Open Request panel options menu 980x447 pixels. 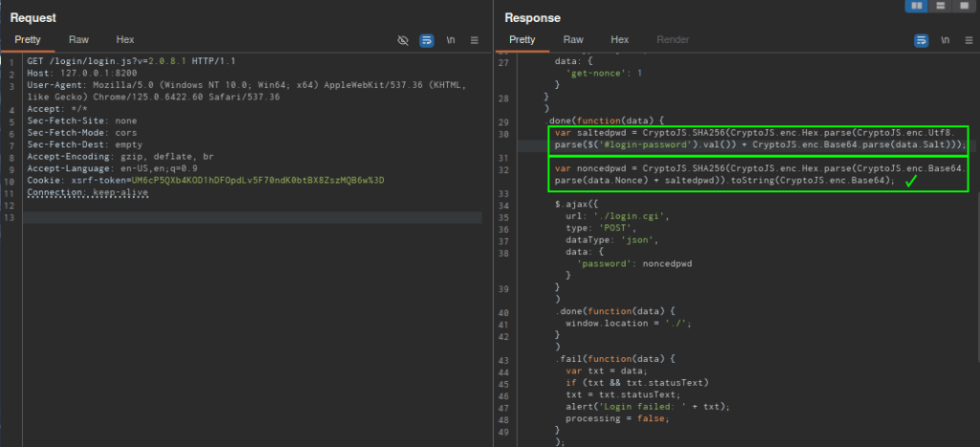pyautogui.click(x=475, y=40)
